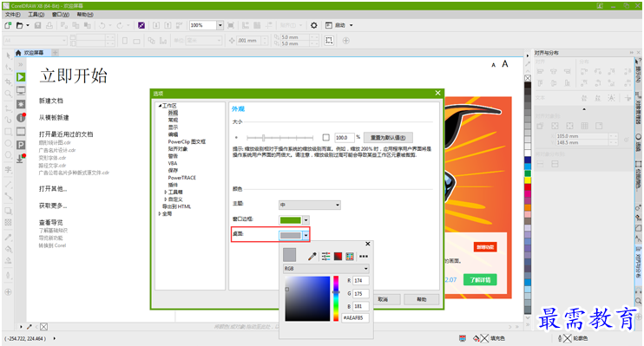This screenshot has width=644, height=346.
Task: Click the color viewers red square icon
Action: pyautogui.click(x=338, y=257)
